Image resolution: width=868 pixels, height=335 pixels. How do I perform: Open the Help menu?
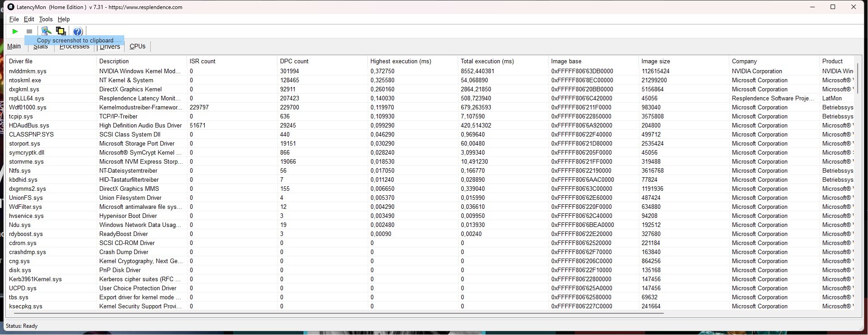[x=64, y=19]
